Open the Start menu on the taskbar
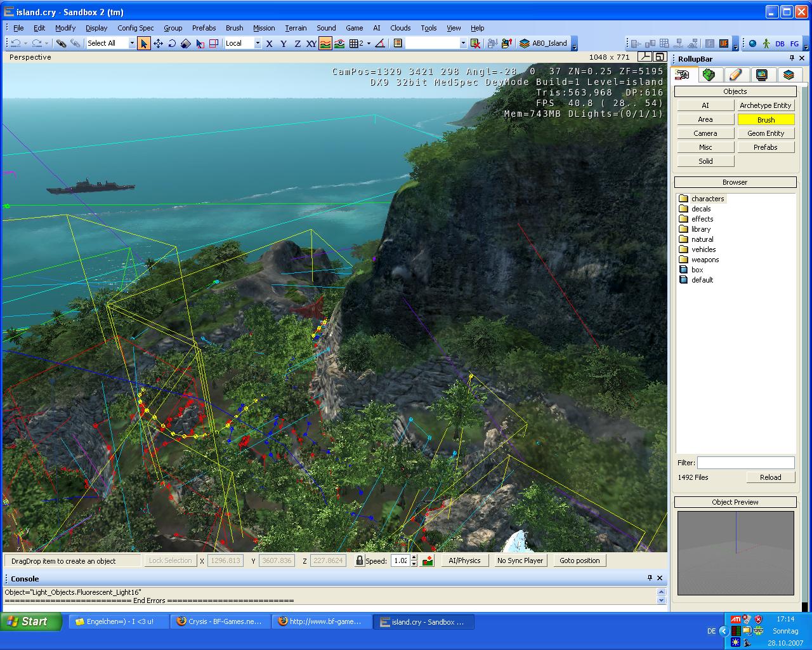Viewport: 812px width, 650px height. (x=31, y=621)
